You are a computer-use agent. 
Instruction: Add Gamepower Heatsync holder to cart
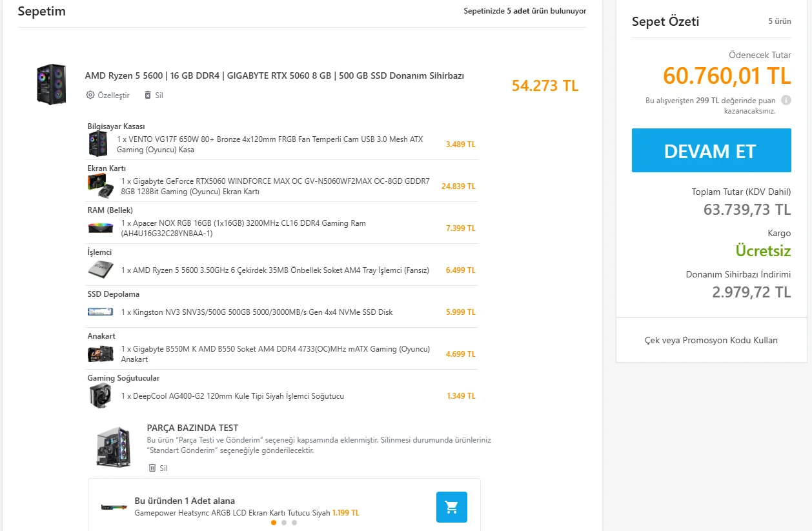point(452,507)
